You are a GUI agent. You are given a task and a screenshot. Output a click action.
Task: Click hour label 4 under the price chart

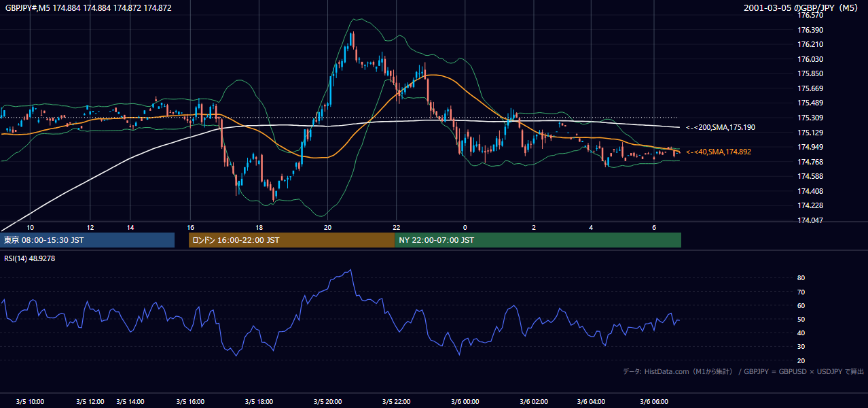point(591,227)
